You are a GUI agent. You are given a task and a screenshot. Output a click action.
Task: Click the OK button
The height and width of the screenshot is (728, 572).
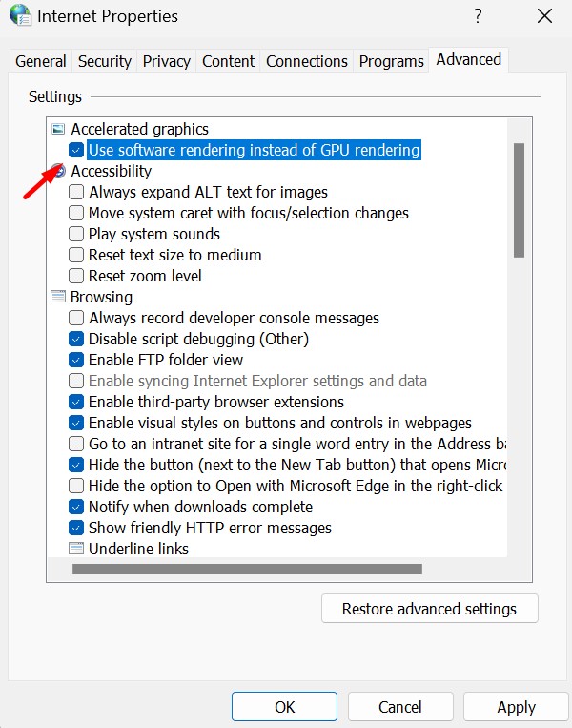click(x=284, y=707)
